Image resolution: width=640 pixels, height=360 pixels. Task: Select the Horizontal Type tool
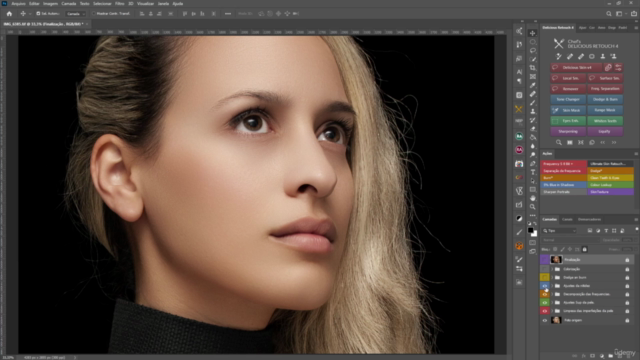pos(533,172)
